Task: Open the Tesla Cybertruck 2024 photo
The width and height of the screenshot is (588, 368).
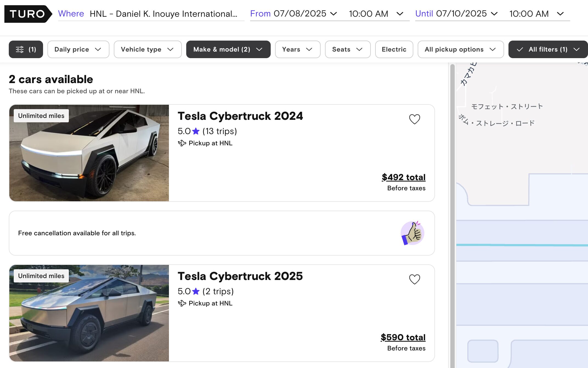Action: click(x=89, y=153)
